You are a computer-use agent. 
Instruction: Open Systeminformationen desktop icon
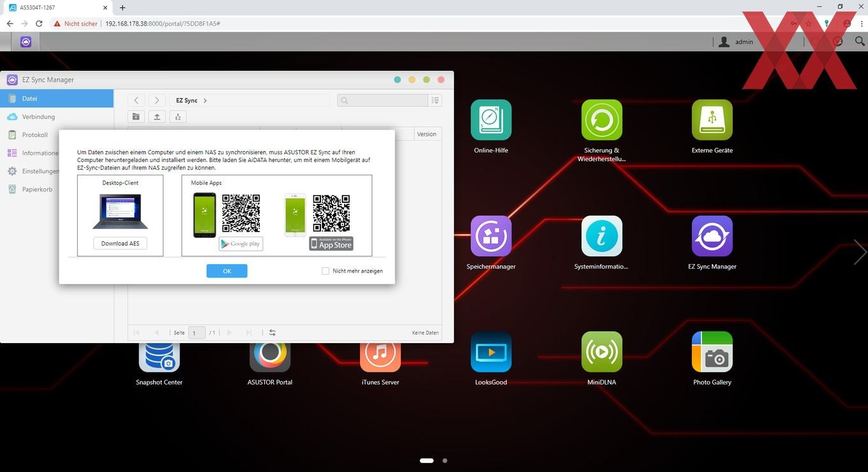point(601,236)
